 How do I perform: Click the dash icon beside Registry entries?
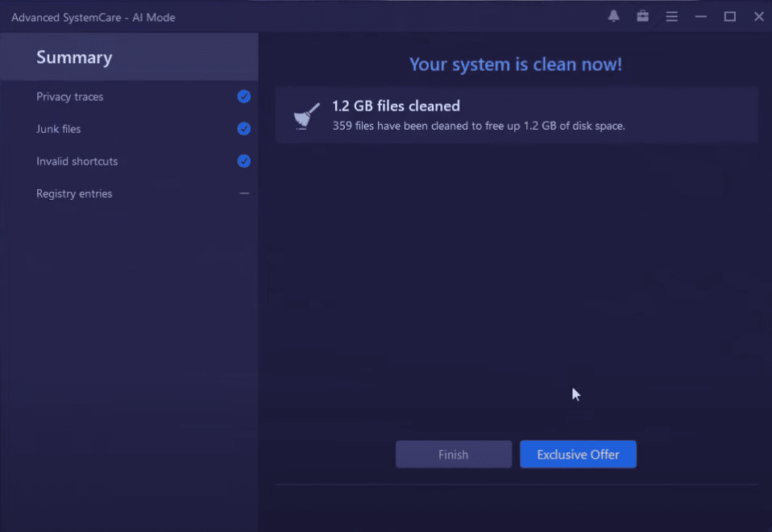(243, 193)
